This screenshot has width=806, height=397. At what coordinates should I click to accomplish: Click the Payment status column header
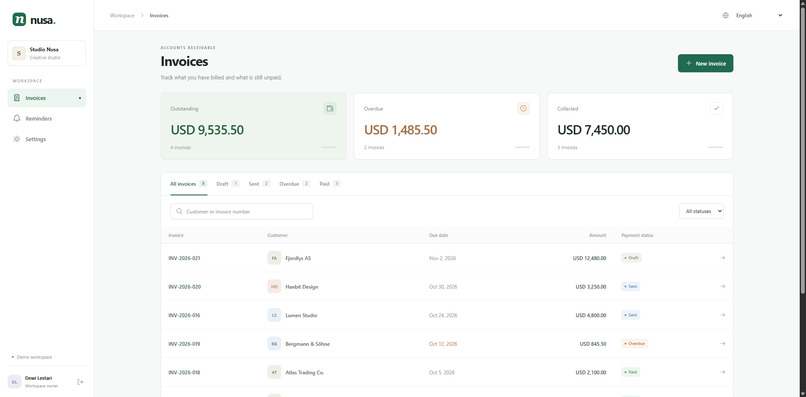click(637, 235)
